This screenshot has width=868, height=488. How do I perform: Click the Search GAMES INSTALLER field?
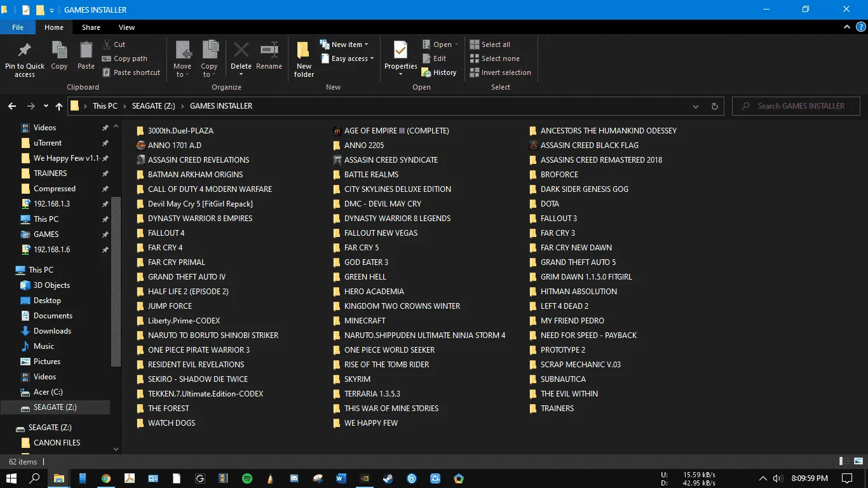796,106
